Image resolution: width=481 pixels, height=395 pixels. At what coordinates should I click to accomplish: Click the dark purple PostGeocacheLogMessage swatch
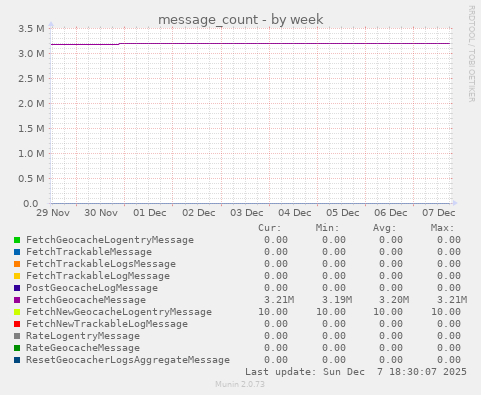(17, 288)
